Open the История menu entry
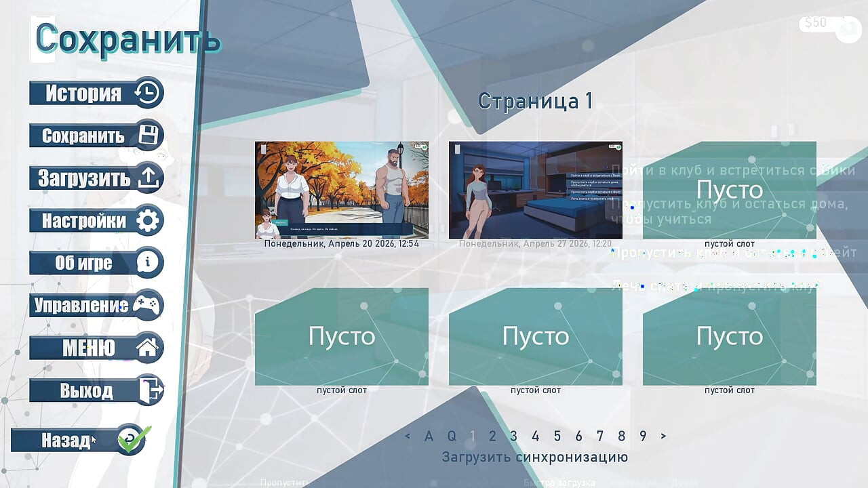The image size is (868, 488). coord(96,93)
